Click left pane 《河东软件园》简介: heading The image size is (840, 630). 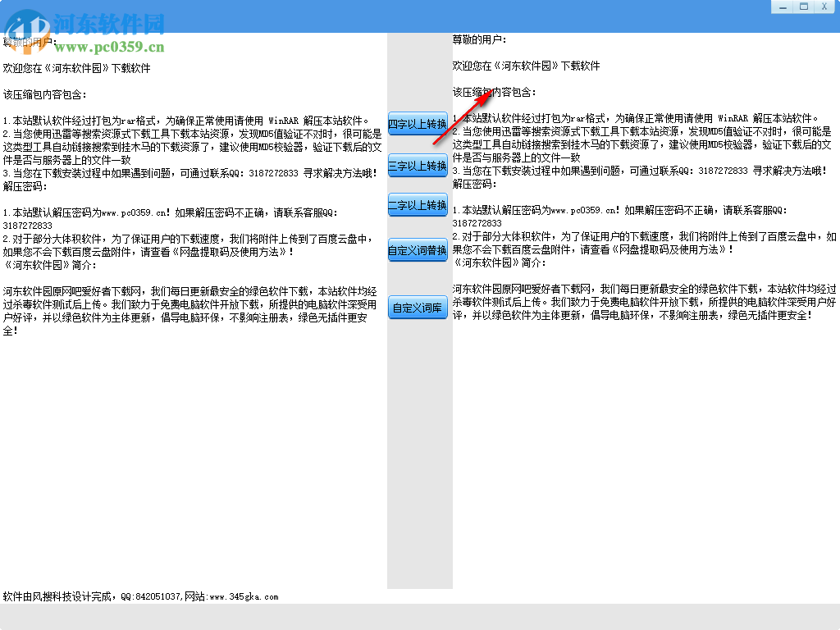pos(50,265)
